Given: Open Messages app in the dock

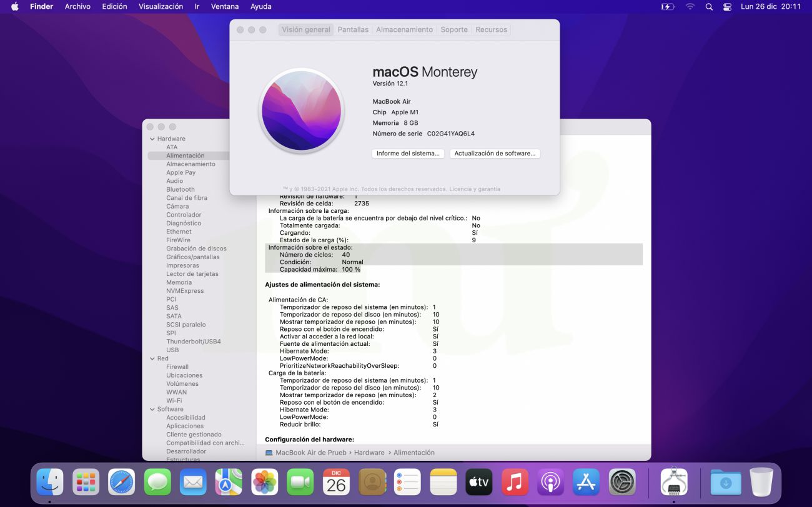Looking at the screenshot, I should click(x=157, y=482).
